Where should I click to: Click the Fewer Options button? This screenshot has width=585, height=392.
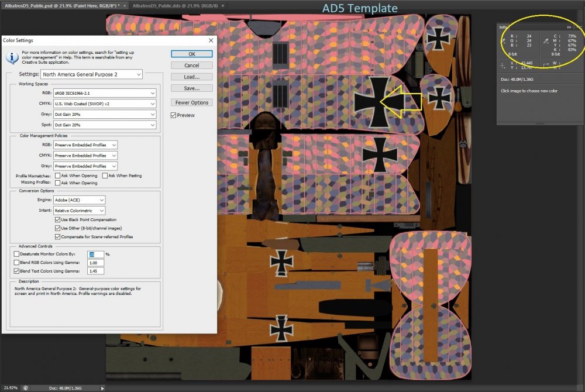(x=192, y=102)
